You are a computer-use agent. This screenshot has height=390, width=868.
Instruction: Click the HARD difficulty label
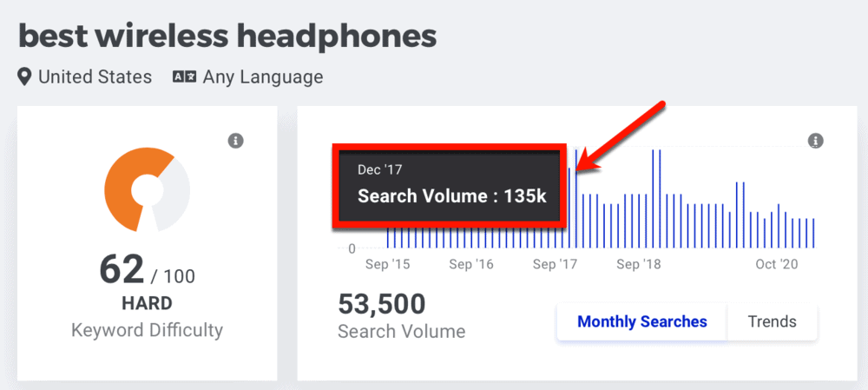(147, 304)
